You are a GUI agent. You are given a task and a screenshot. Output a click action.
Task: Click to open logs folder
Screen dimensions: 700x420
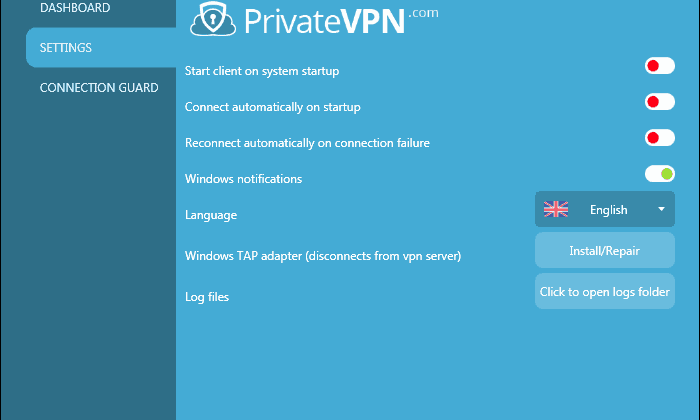click(604, 291)
